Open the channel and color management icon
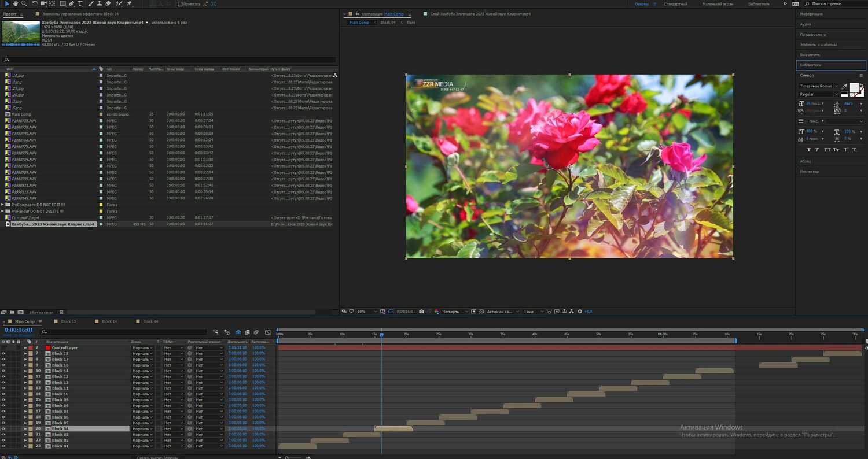Screen dimensions: 868x459 click(x=436, y=311)
